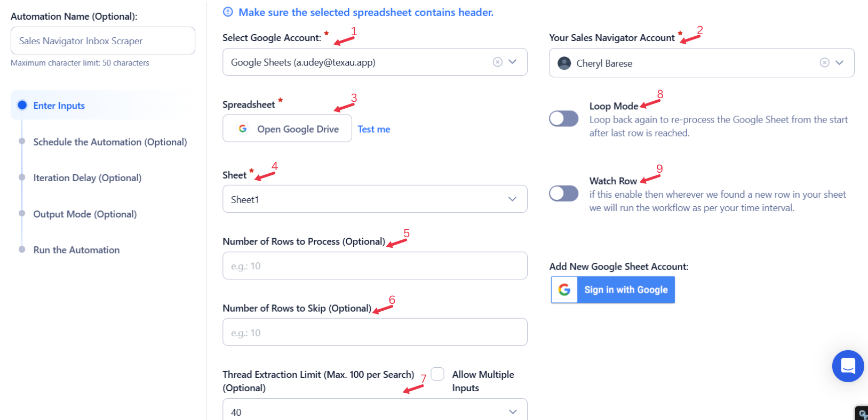Click the Test me link

coord(374,129)
